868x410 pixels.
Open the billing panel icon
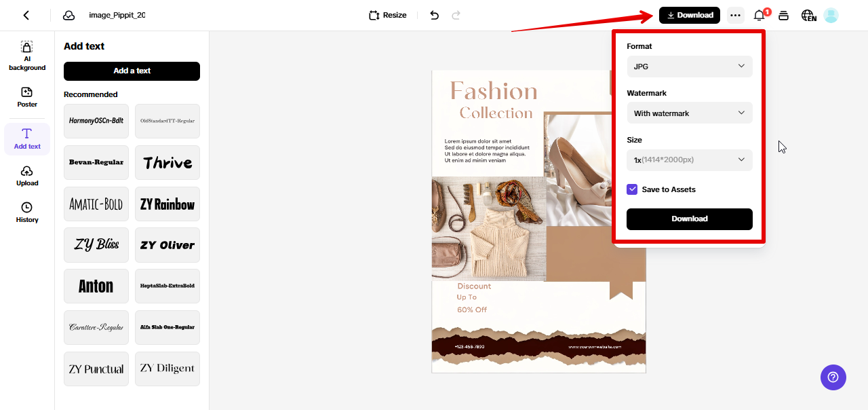[783, 14]
